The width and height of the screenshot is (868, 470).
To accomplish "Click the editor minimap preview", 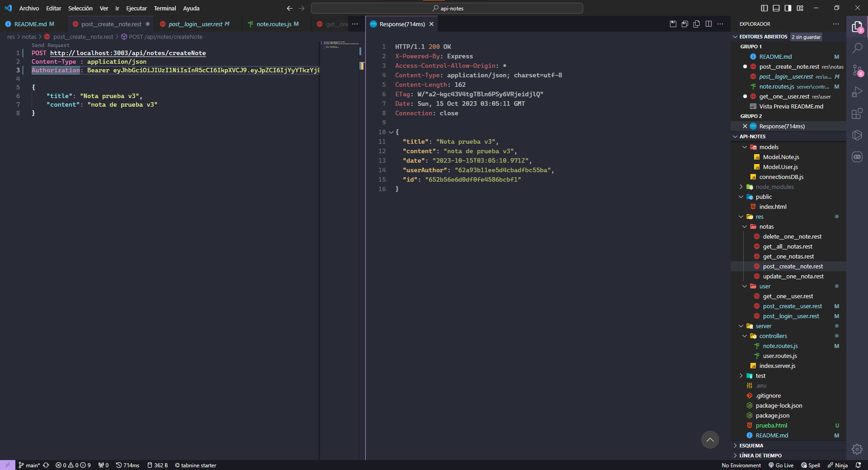I will [340, 45].
